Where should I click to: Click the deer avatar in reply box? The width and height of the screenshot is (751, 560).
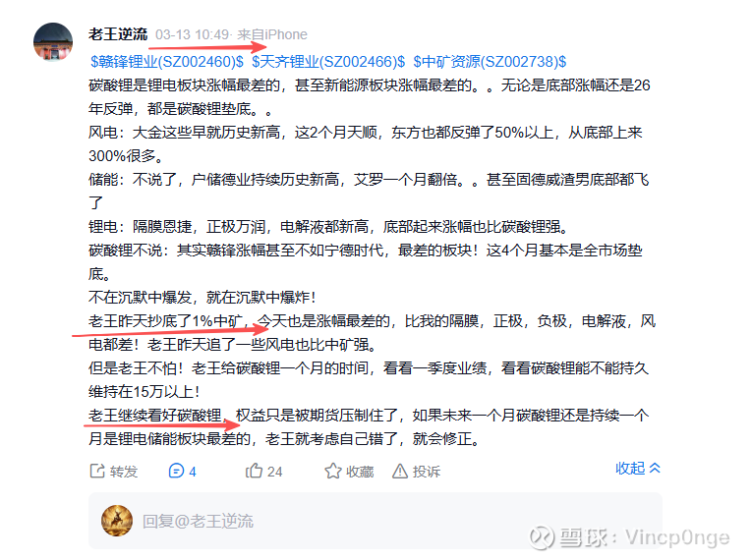pos(117,521)
